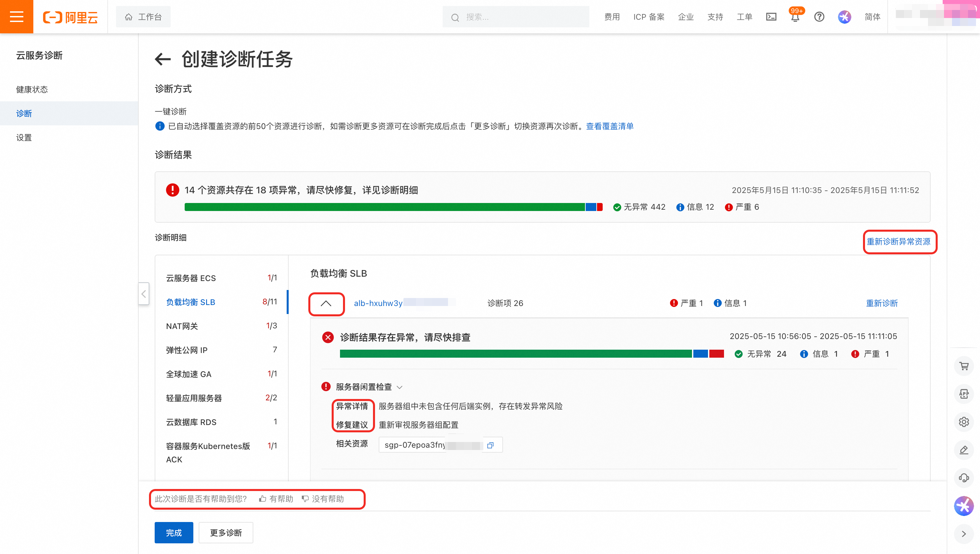980x554 pixels.
Task: Open the shopping cart sidebar icon
Action: pyautogui.click(x=964, y=366)
